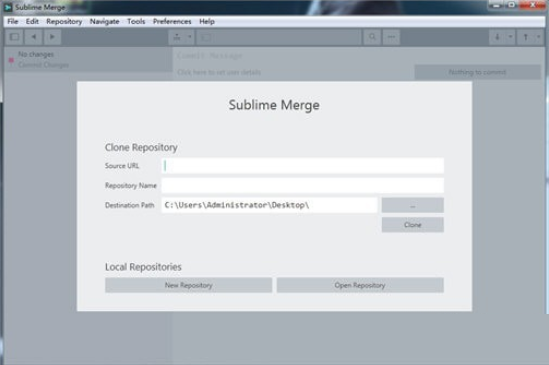The width and height of the screenshot is (549, 365).
Task: Expand the dropdown arrow beside the branch icon
Action: [190, 37]
